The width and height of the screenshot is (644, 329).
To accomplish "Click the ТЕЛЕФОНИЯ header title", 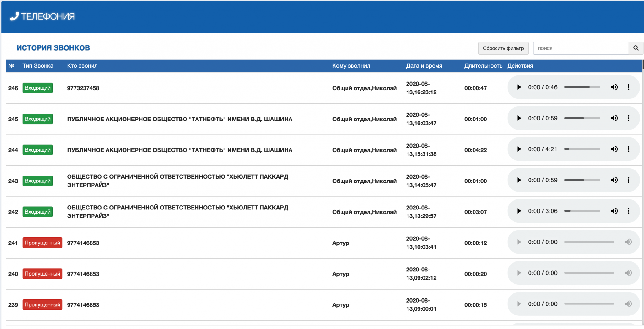I will 48,16.
